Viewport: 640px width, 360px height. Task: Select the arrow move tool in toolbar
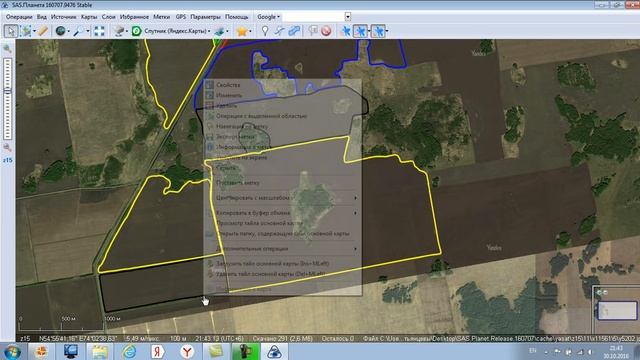pyautogui.click(x=11, y=31)
